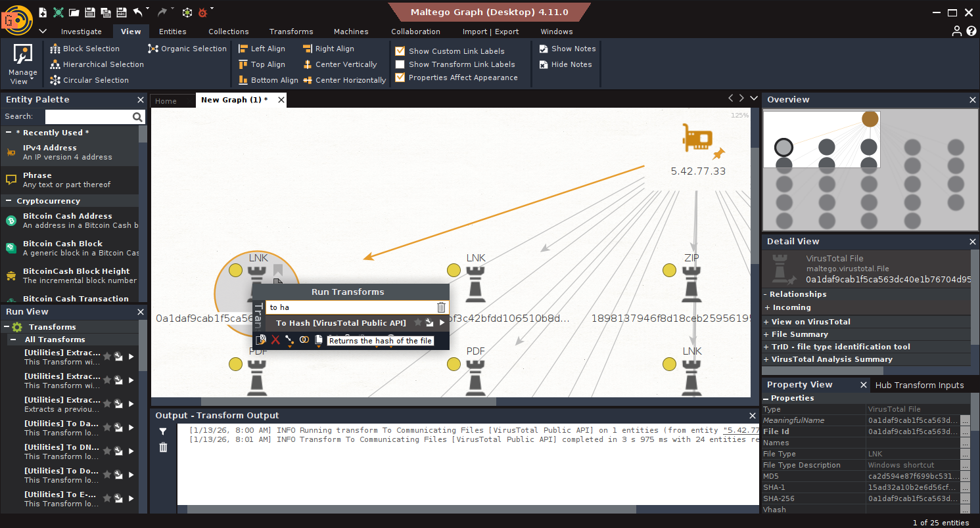The image size is (980, 528).
Task: Expand the File Summary section
Action: [x=768, y=334]
